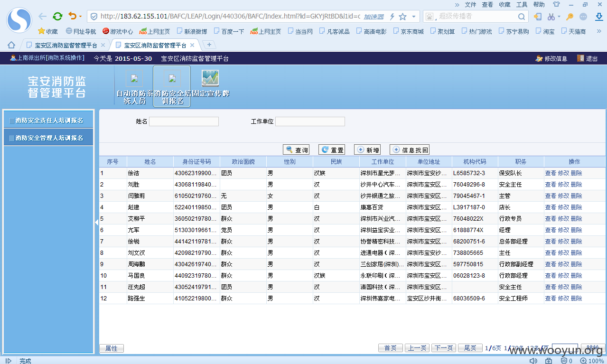Open the home page icon left of the tabs
Screen dimensions: 607x364
coord(11,45)
